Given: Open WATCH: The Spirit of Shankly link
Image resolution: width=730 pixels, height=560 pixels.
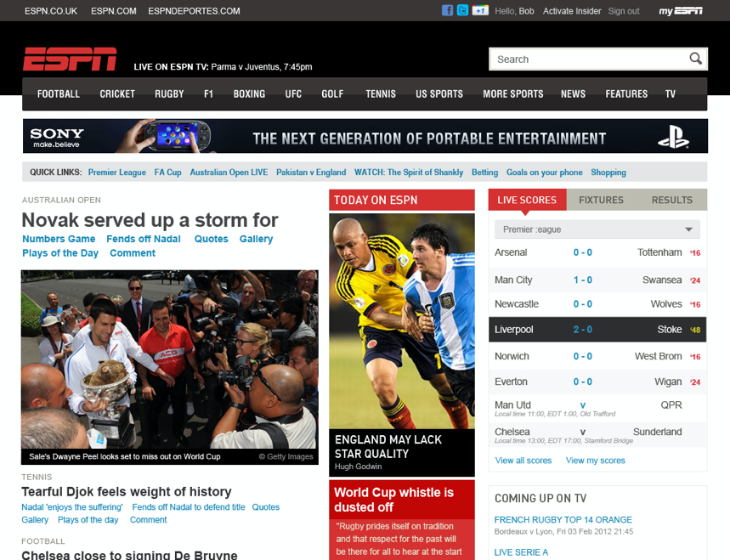Looking at the screenshot, I should point(409,173).
